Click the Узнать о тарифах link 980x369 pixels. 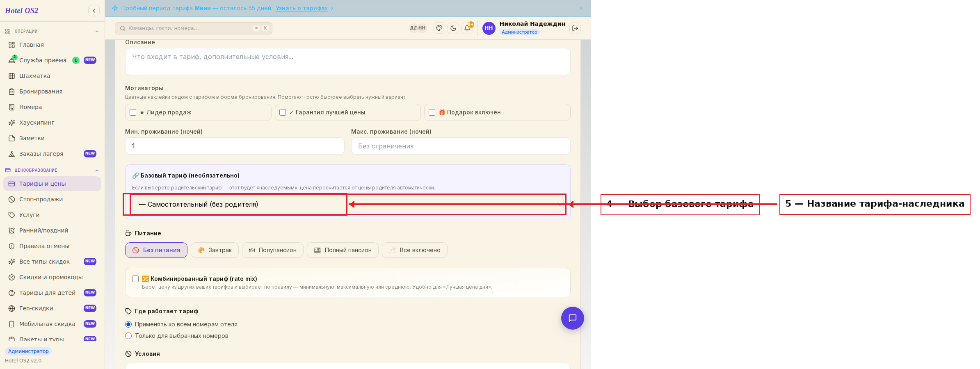tap(302, 8)
